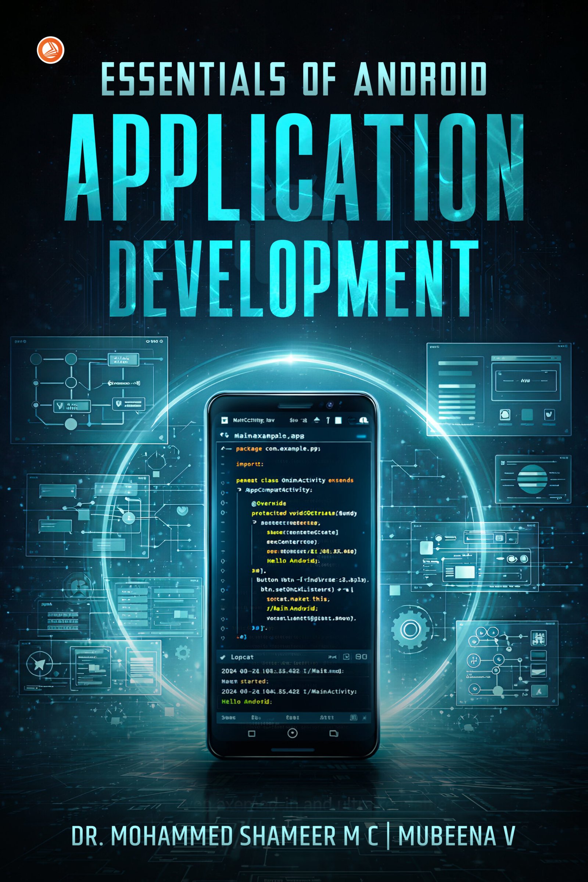The height and width of the screenshot is (882, 588).
Task: Open the Lopcat panel tab
Action: point(242,657)
